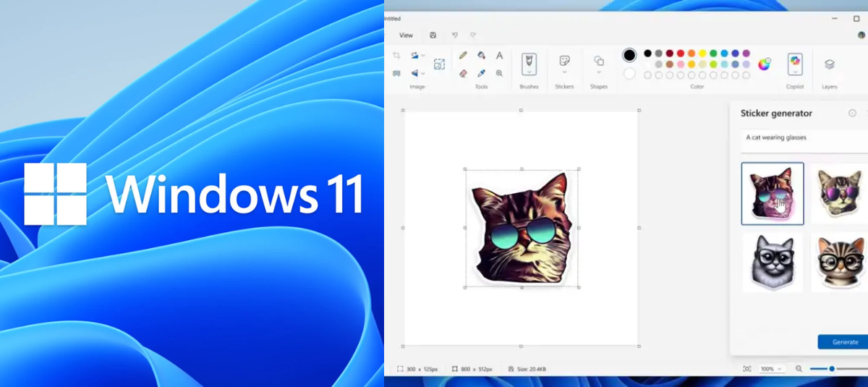
Task: Click the Save icon
Action: (433, 35)
